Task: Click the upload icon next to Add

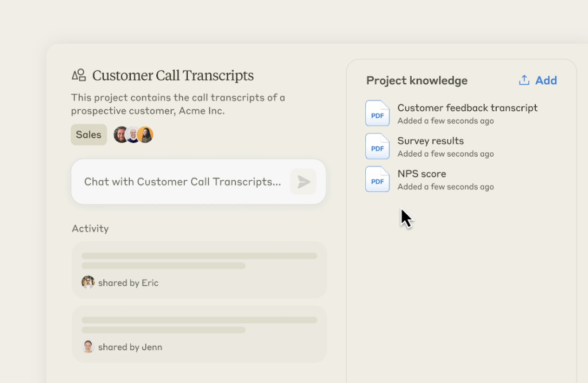Action: pos(524,80)
